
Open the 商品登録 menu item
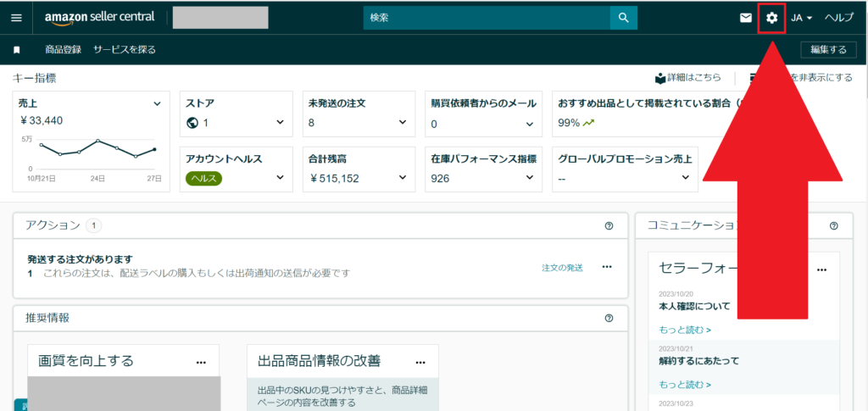click(x=63, y=50)
